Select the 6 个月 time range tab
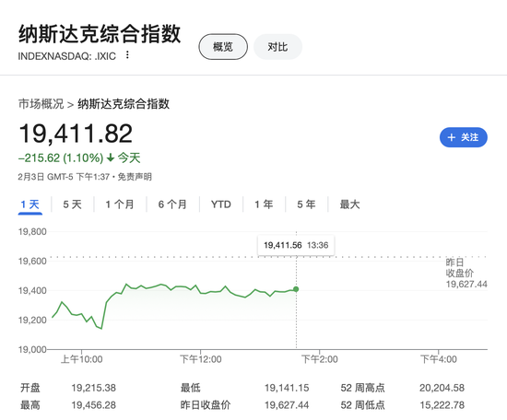Screen dimensions: 507x420 [172, 204]
